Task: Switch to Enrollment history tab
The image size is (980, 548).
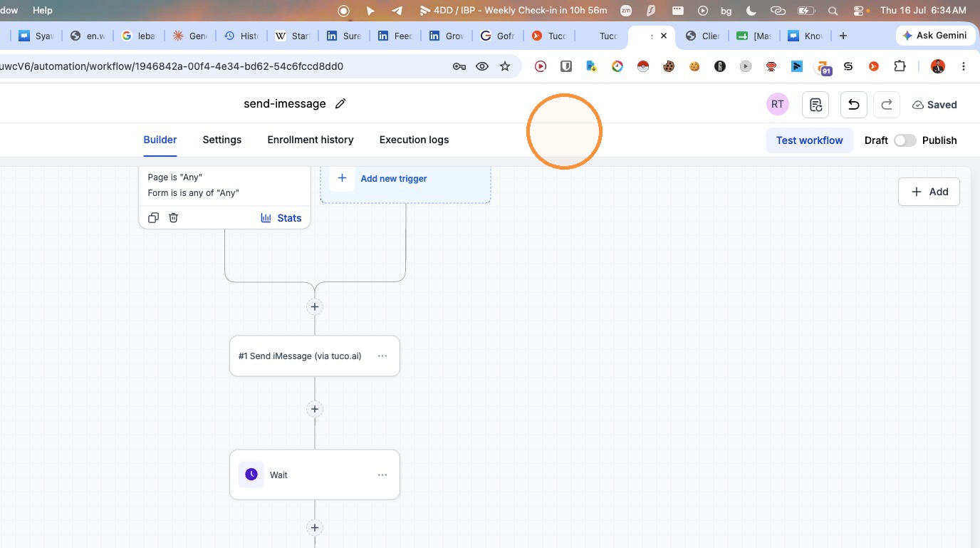Action: pos(311,140)
